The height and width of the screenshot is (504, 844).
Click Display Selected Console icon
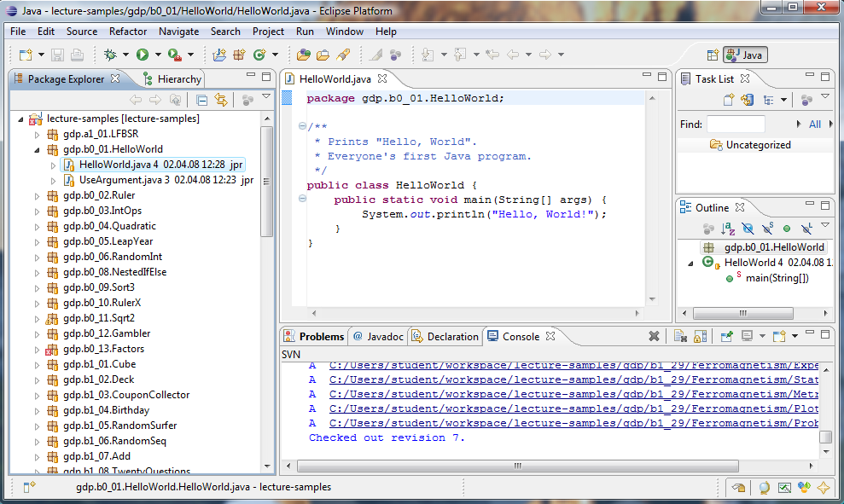pos(747,337)
